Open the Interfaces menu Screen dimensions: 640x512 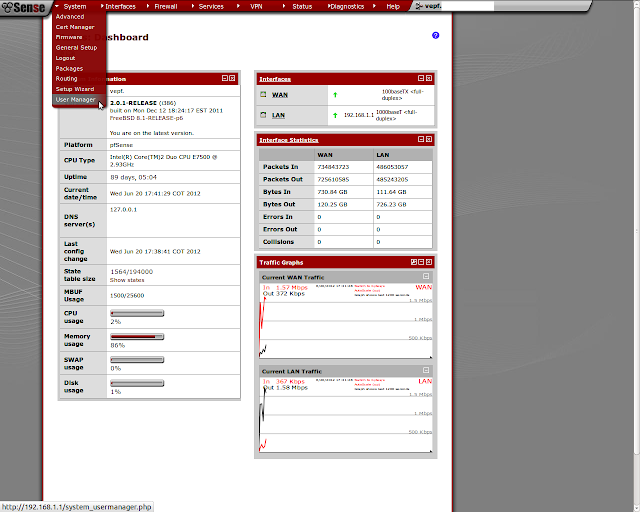point(120,7)
